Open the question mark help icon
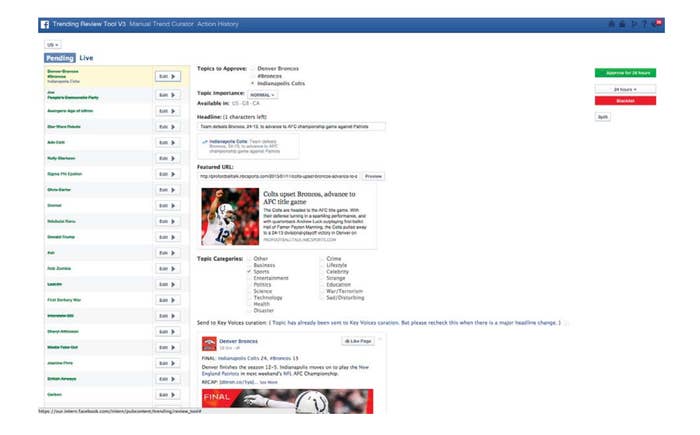Viewport: 700px width, 435px height. coord(644,24)
